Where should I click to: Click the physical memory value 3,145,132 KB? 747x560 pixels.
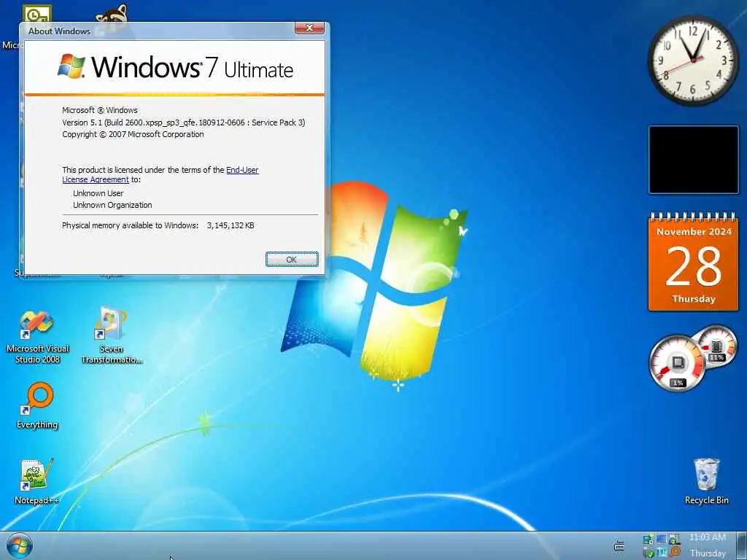[x=231, y=225]
